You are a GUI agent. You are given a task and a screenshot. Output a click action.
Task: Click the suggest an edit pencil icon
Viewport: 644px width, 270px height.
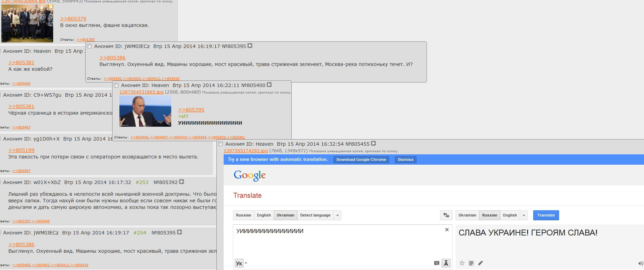pyautogui.click(x=480, y=263)
